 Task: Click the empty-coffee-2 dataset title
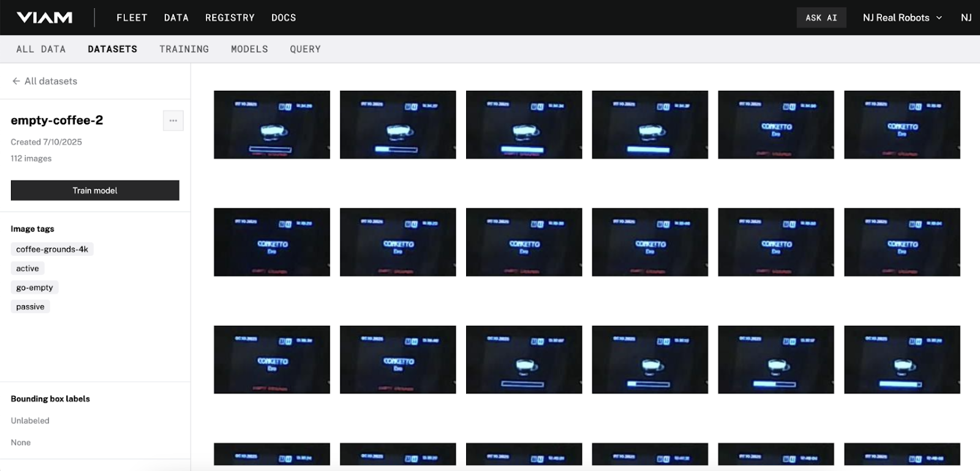tap(57, 121)
